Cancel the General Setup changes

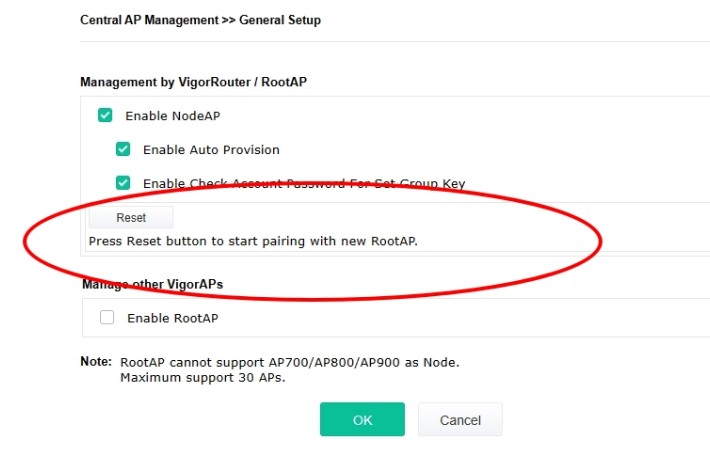[x=460, y=420]
